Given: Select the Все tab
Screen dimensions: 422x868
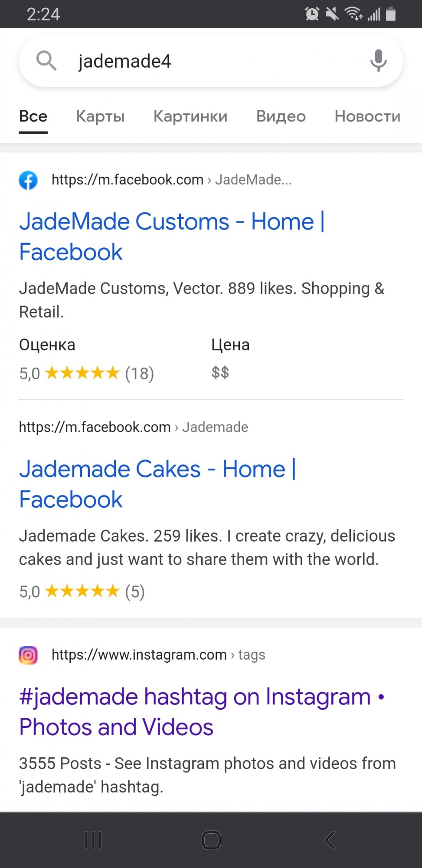Looking at the screenshot, I should pyautogui.click(x=33, y=116).
